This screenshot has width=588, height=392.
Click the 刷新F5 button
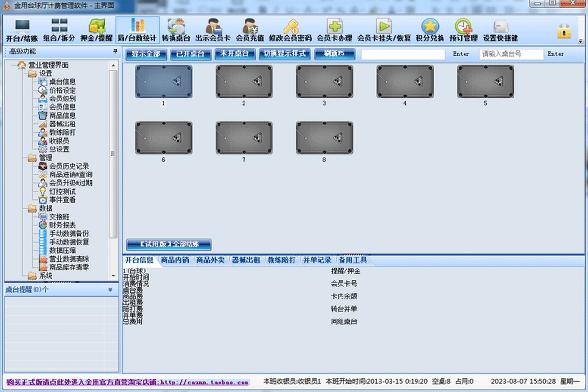click(x=335, y=54)
